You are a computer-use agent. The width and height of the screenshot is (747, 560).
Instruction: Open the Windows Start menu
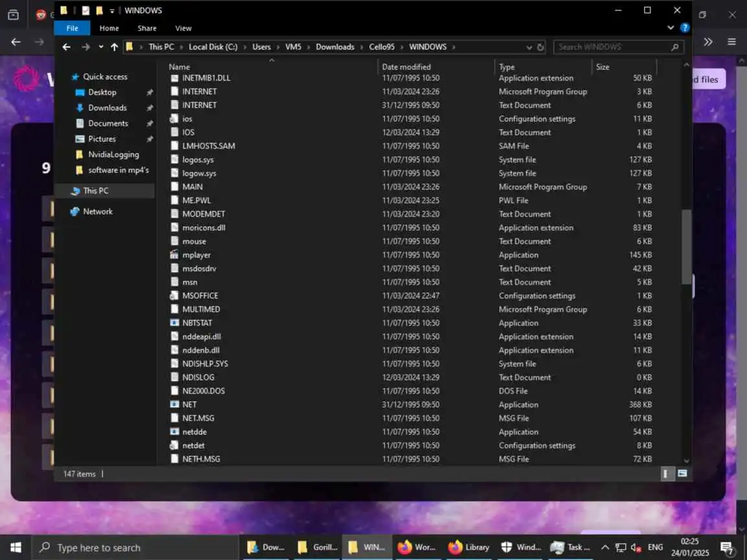tap(16, 548)
